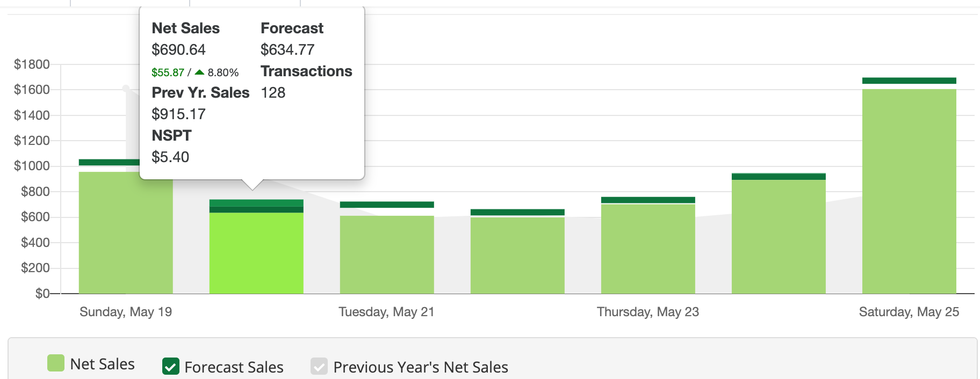Screen dimensions: 980x379
Task: Click the forecast marker above Tuesday's bar
Action: click(x=387, y=205)
